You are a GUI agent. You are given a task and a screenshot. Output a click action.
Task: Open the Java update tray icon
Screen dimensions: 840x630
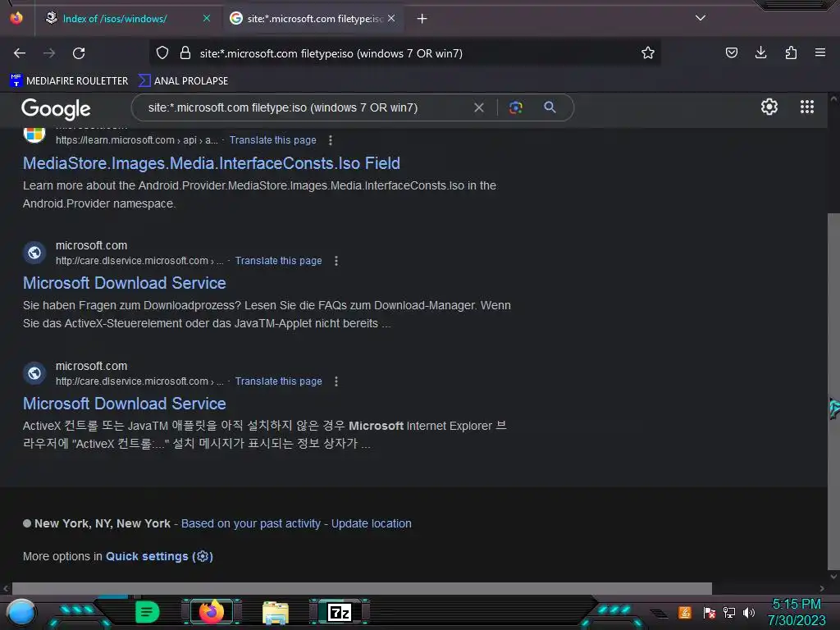[x=685, y=612]
